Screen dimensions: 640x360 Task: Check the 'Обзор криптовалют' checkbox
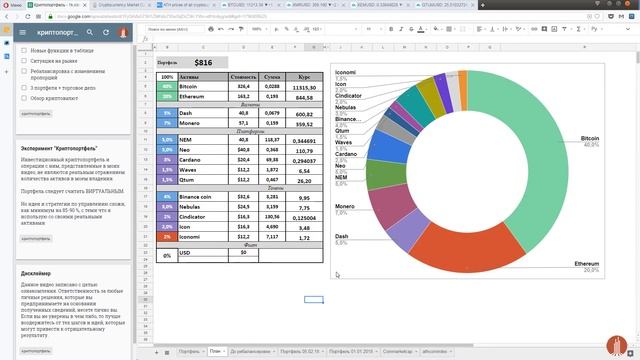(x=24, y=98)
